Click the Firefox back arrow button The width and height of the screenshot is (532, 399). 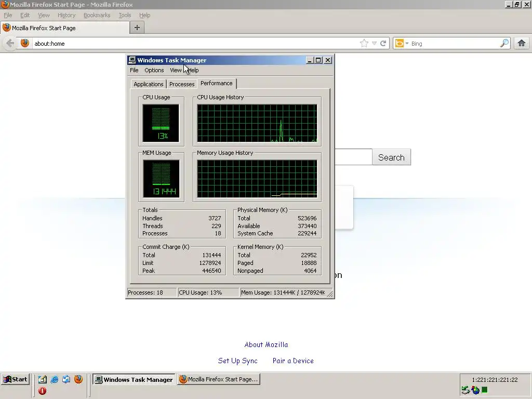pyautogui.click(x=10, y=44)
